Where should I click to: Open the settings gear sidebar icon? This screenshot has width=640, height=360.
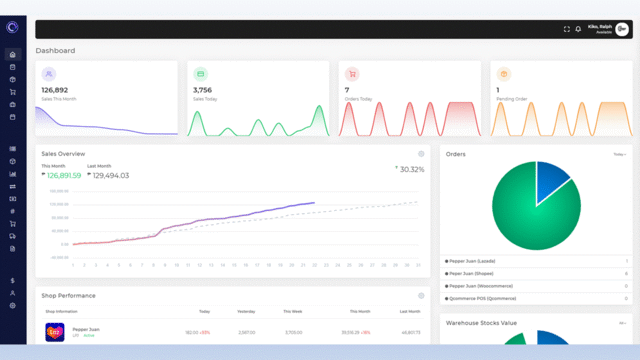[x=13, y=305]
